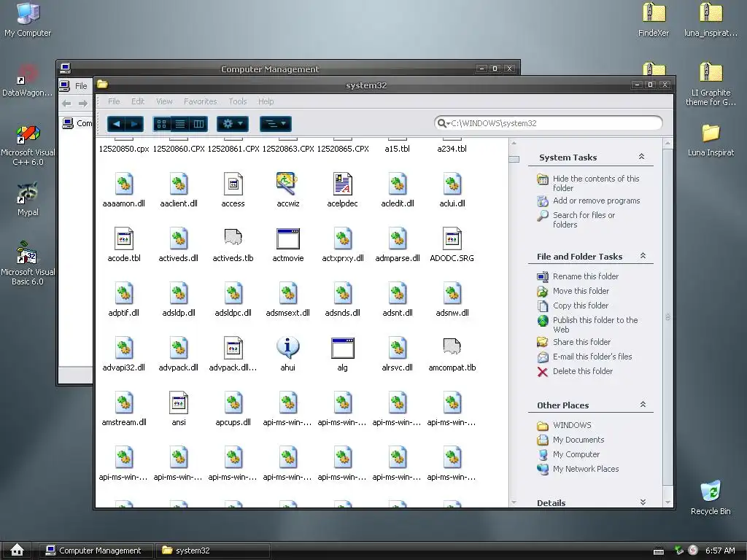
Task: Open Microsoft Visual Basic 6.0 shortcut
Action: [x=28, y=263]
